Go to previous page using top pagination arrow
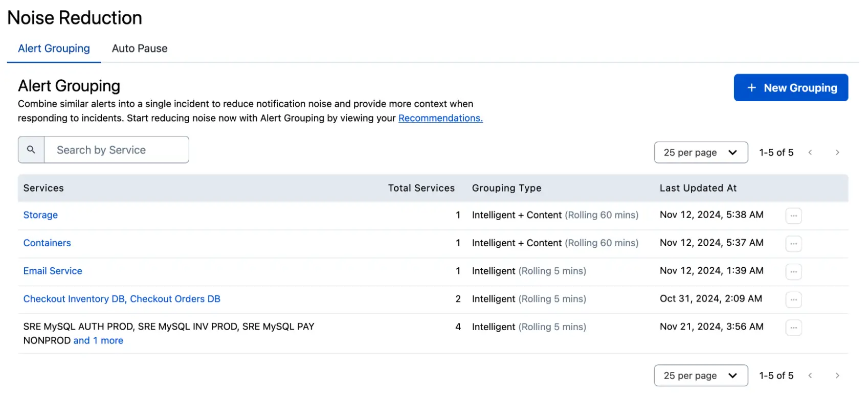 [810, 152]
